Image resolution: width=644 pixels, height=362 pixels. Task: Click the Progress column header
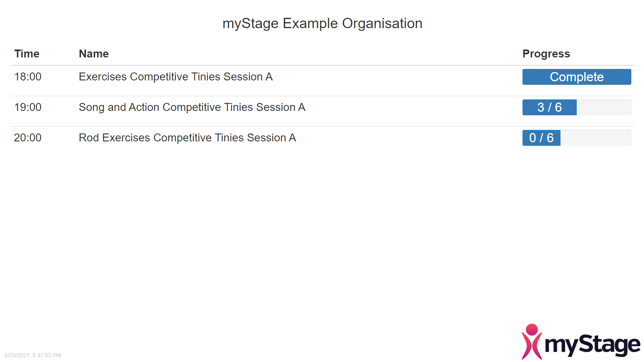(x=546, y=54)
